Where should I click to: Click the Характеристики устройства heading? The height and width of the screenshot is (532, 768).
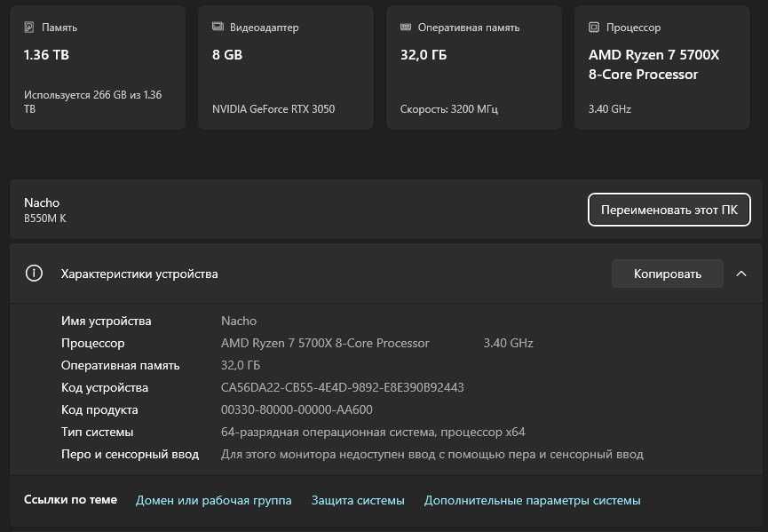tap(139, 274)
